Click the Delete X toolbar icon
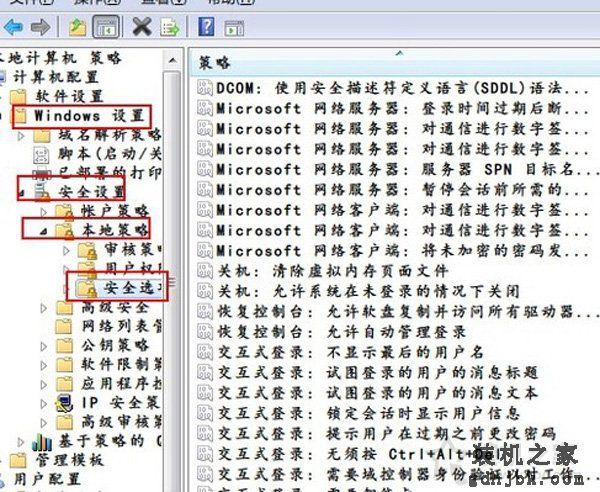 coord(142,27)
